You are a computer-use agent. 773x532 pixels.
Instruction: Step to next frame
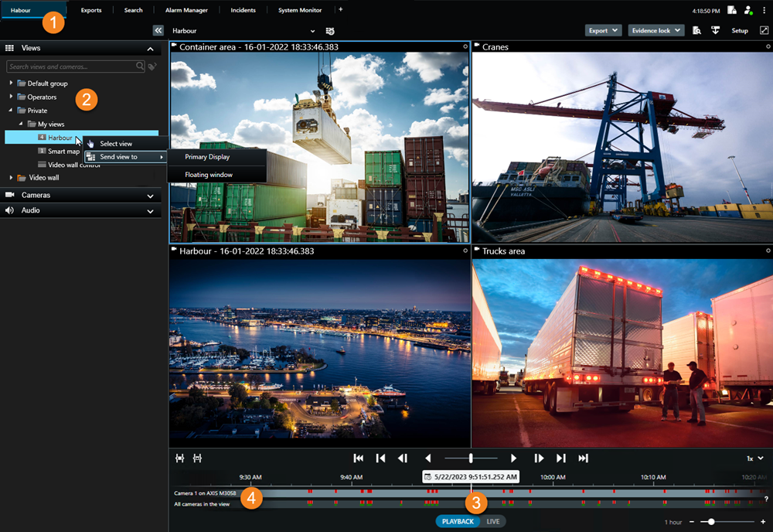[539, 458]
